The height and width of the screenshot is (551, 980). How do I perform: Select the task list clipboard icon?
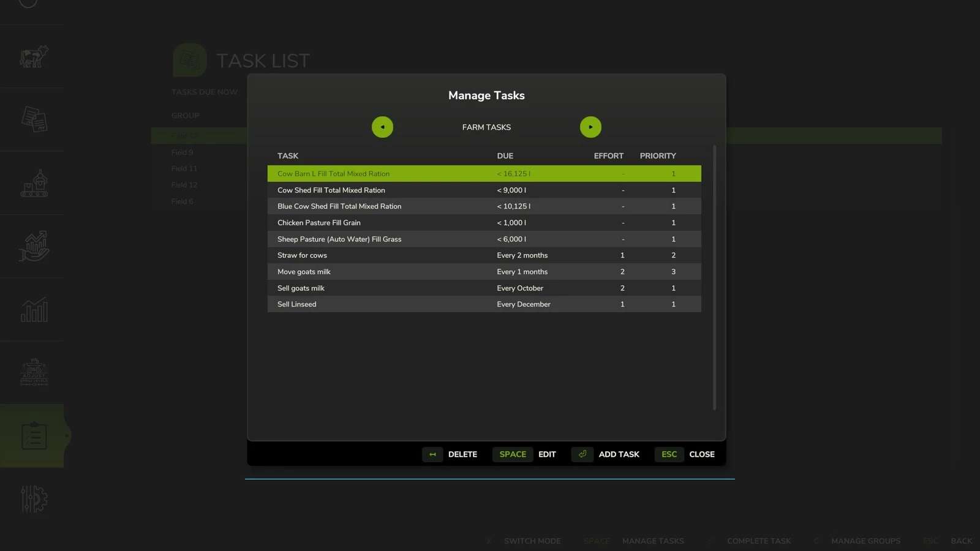pyautogui.click(x=34, y=436)
